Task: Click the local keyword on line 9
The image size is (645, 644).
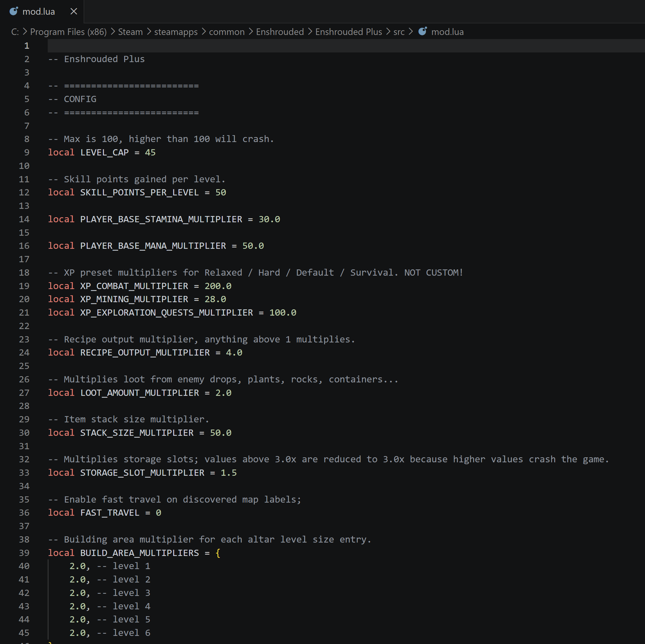Action: [x=61, y=152]
